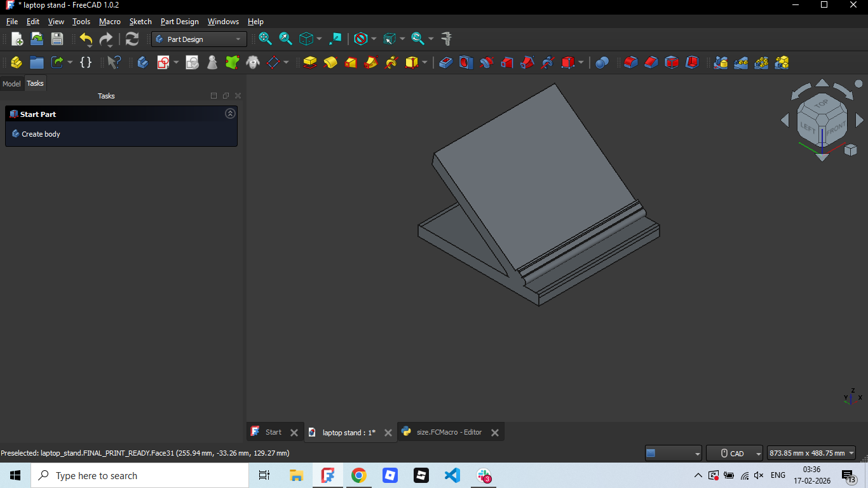Select the Subtractive helix tool
The width and height of the screenshot is (868, 488).
click(x=548, y=62)
